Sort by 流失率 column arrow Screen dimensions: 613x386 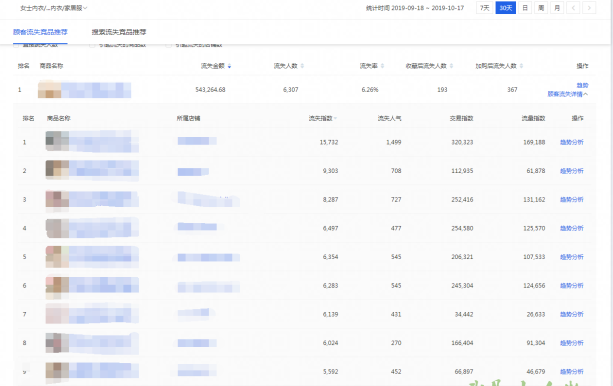click(x=382, y=66)
